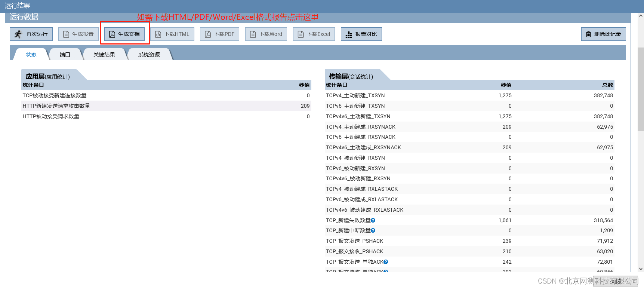Select the TCPv4v6_被动新建_RXSYN row label
The height and width of the screenshot is (288, 644).
pos(358,178)
